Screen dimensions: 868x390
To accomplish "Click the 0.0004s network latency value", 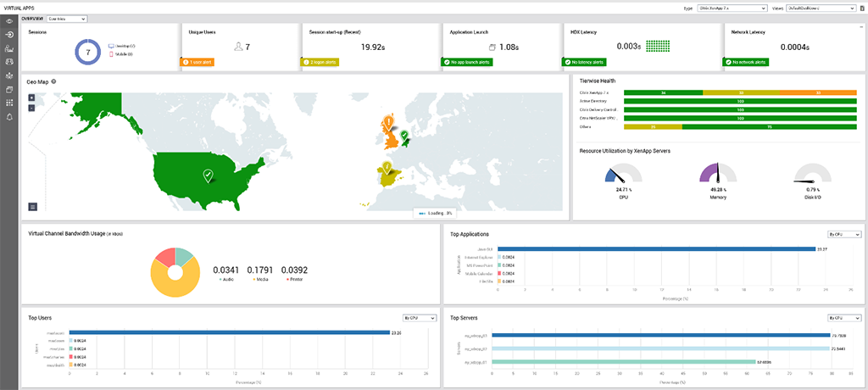I will pyautogui.click(x=797, y=47).
